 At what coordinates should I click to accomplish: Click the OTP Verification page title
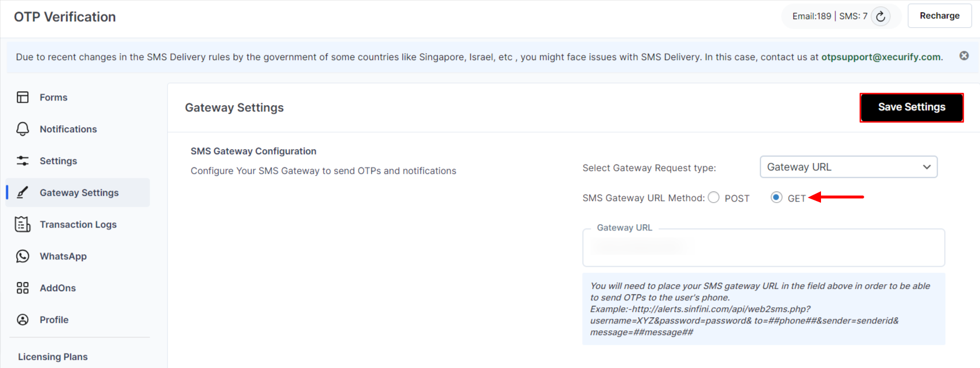65,17
